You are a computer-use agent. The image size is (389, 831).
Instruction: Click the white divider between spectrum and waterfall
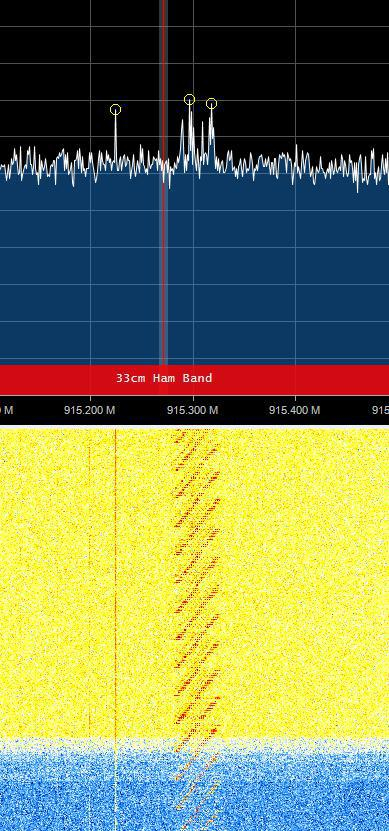point(194,427)
